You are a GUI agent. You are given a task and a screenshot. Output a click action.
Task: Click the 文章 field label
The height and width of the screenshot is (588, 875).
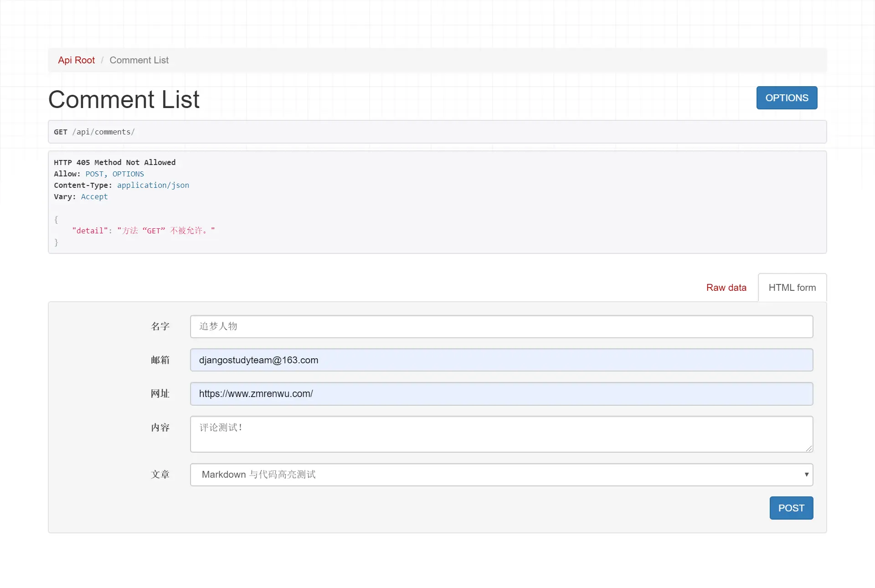point(160,475)
